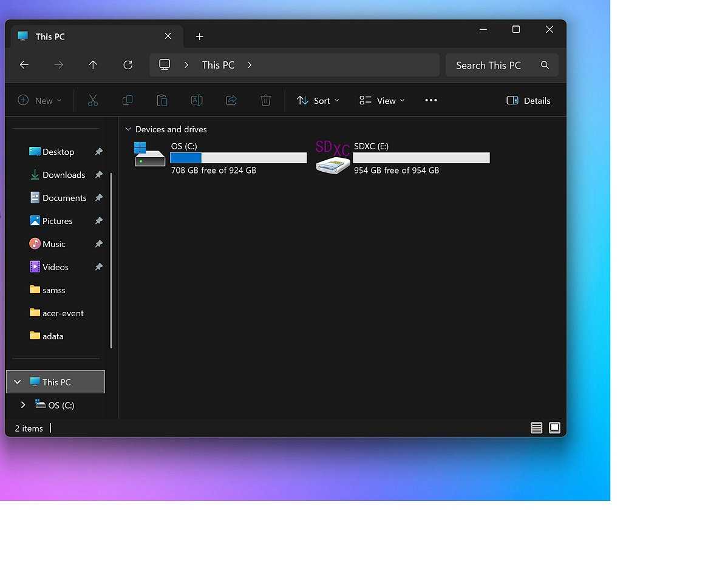Click the Delete trash icon
This screenshot has height=576, width=728.
(266, 101)
